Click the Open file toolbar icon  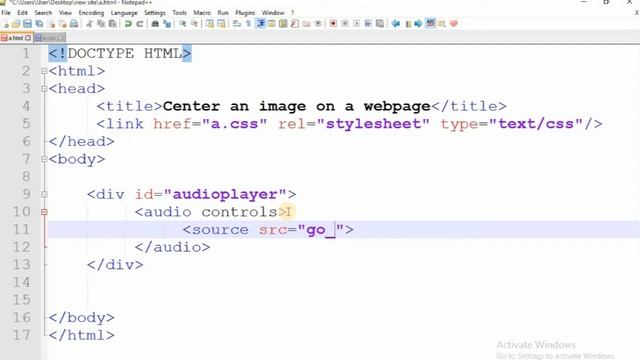click(16, 24)
